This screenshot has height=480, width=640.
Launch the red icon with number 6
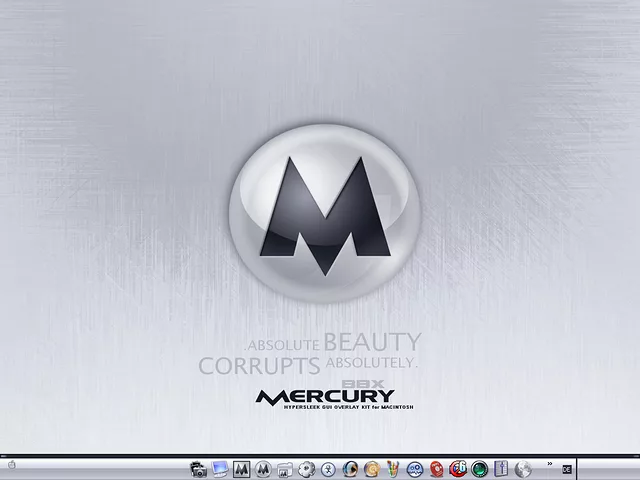click(458, 469)
